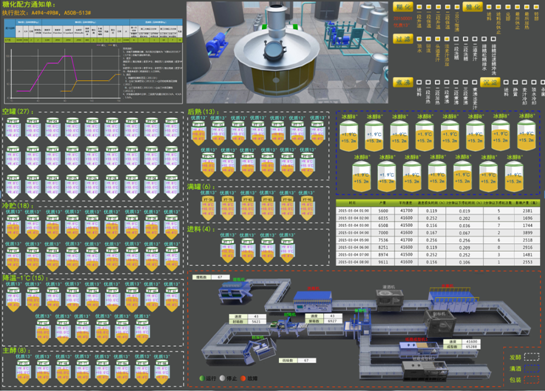The width and height of the screenshot is (545, 391).
Task: Select first tank in 主酵 group
Action: 23,372
